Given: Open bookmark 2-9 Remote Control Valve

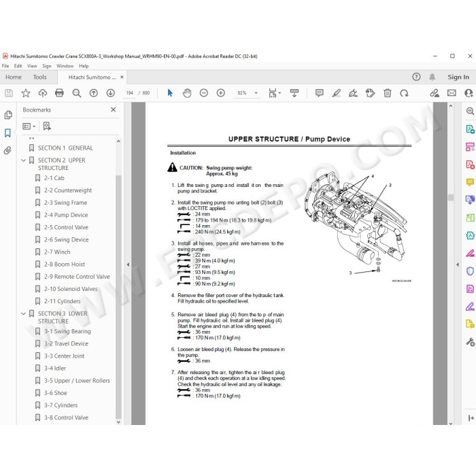Looking at the screenshot, I should point(77,277).
